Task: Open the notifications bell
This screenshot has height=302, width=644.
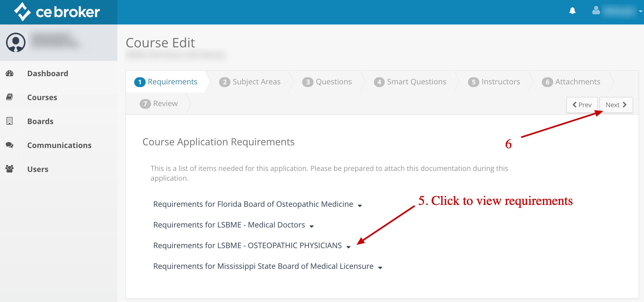Action: click(x=572, y=11)
